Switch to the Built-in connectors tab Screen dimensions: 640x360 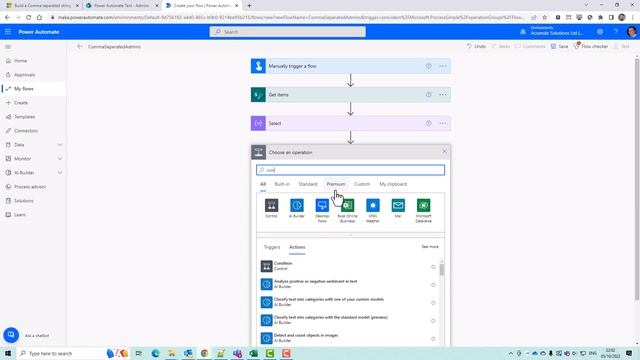pos(282,184)
